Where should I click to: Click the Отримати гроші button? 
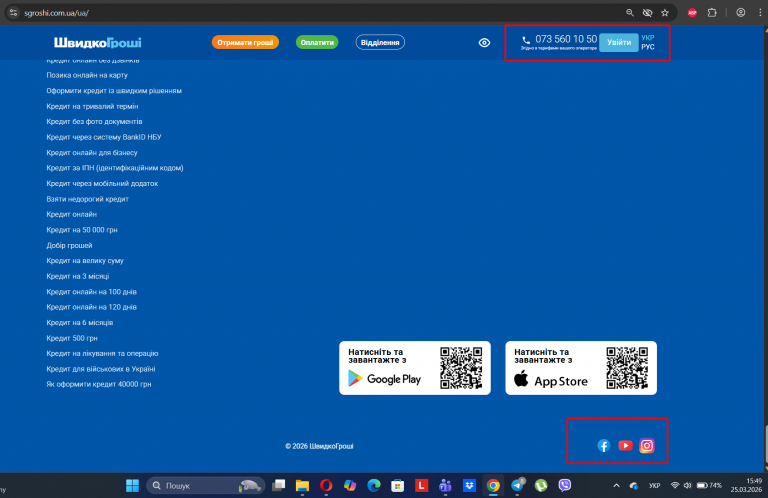tap(245, 43)
